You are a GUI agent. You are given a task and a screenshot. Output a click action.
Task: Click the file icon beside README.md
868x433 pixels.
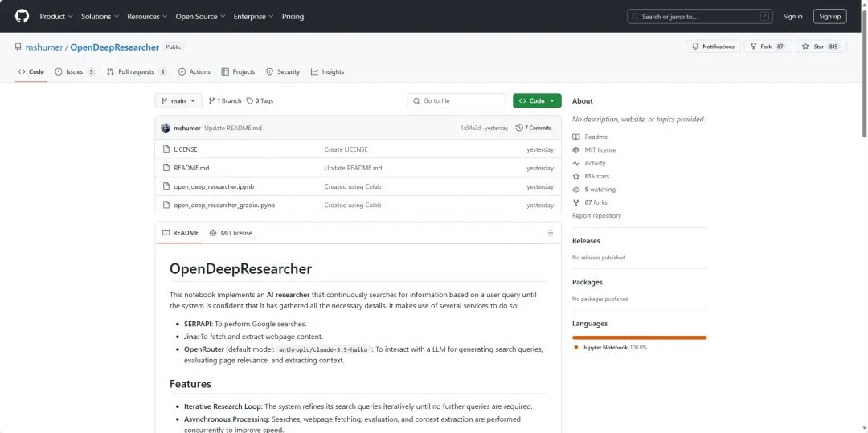(x=166, y=168)
